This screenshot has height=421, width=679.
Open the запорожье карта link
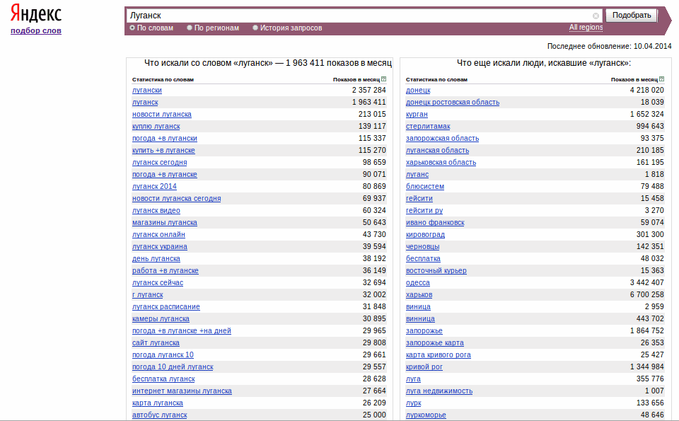coord(435,343)
